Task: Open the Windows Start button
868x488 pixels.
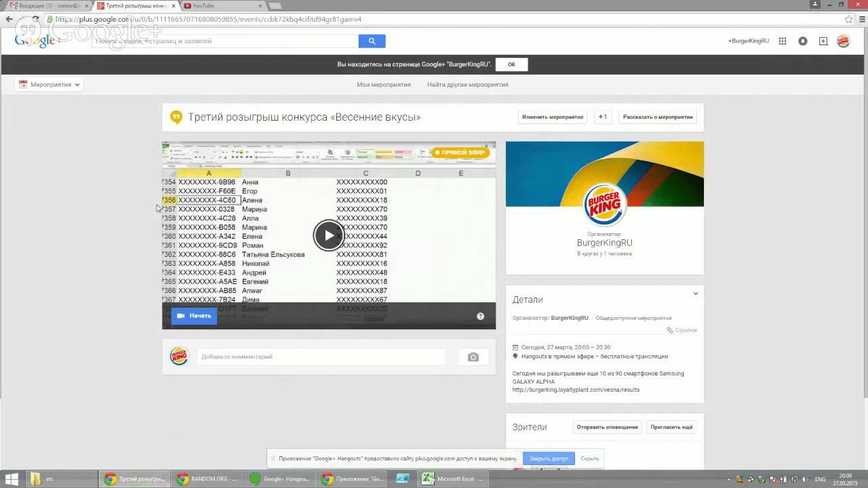Action: tap(12, 479)
